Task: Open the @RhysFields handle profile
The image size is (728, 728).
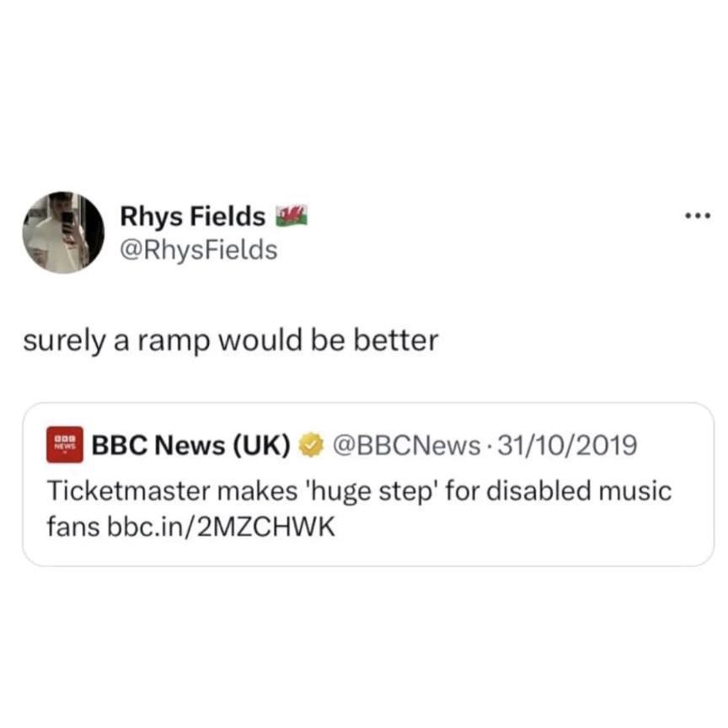Action: coord(199,250)
